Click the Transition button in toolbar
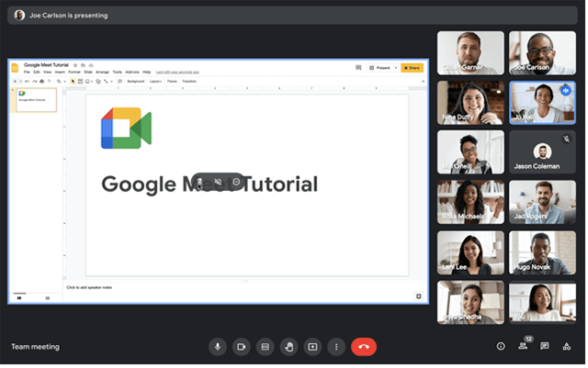Image resolution: width=588 pixels, height=368 pixels. pyautogui.click(x=189, y=82)
